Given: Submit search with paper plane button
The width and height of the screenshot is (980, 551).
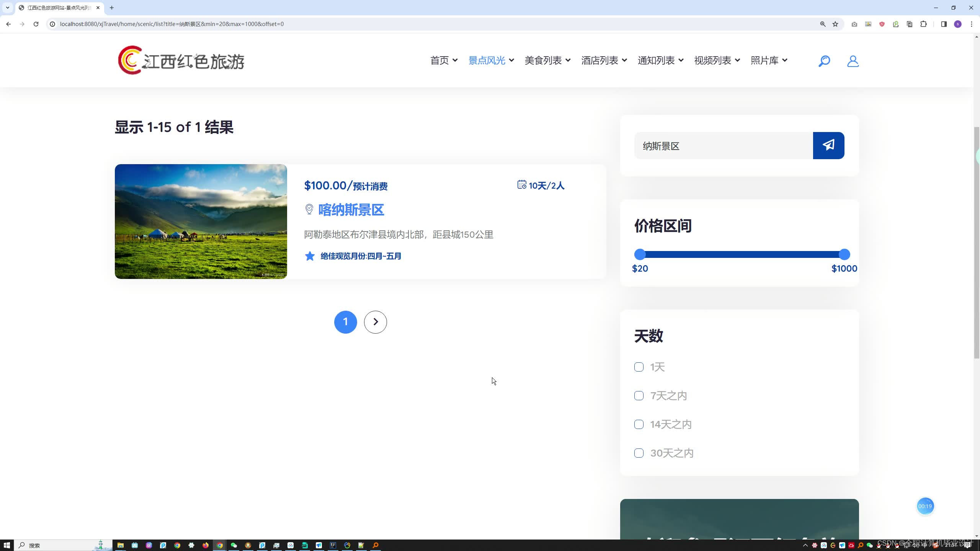Looking at the screenshot, I should [828, 145].
